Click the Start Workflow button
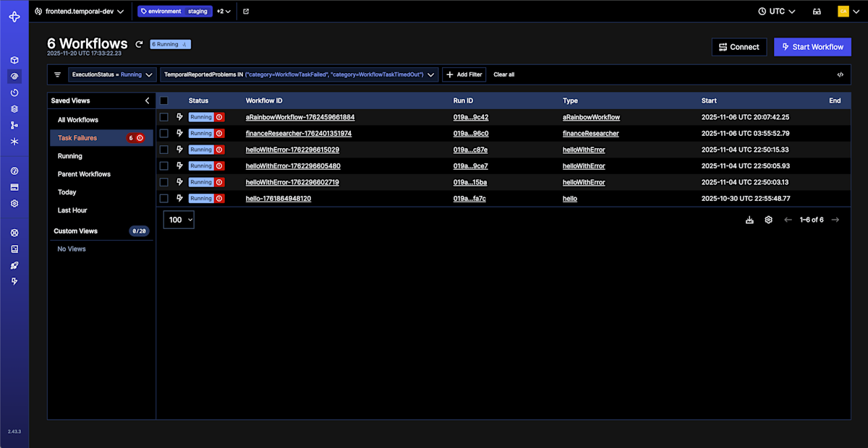Image resolution: width=868 pixels, height=448 pixels. point(812,47)
